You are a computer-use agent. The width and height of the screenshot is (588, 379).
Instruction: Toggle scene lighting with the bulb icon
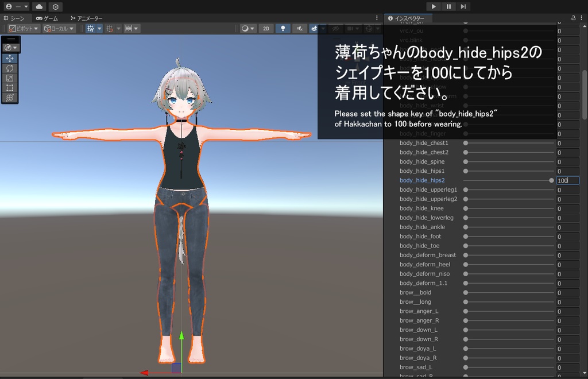(x=283, y=28)
